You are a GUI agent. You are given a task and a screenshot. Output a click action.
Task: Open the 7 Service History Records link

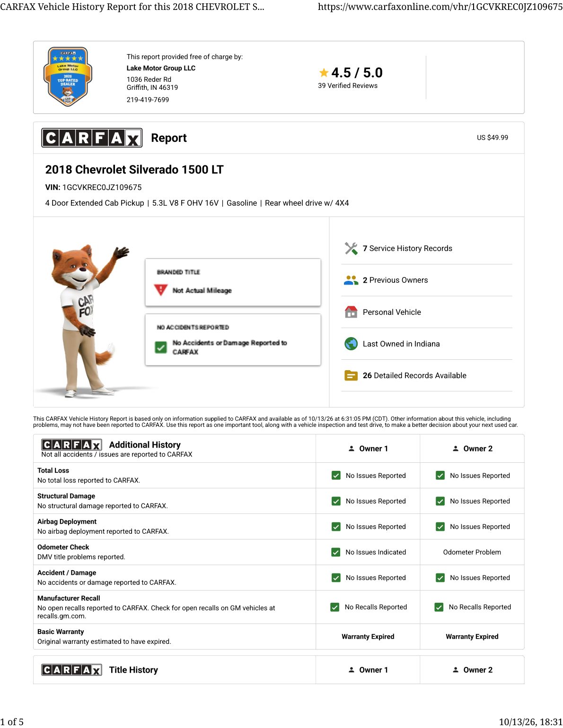(407, 248)
